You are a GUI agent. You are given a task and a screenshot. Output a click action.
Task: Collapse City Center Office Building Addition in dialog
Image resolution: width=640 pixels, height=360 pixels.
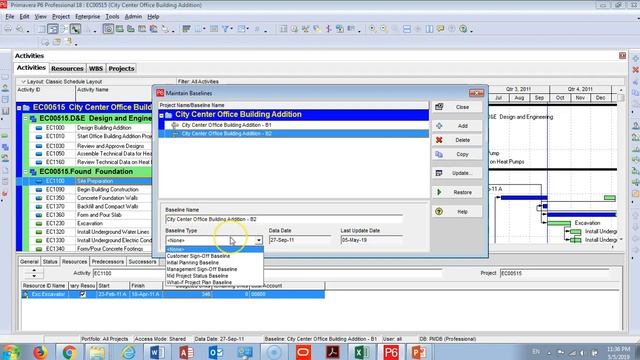click(162, 116)
